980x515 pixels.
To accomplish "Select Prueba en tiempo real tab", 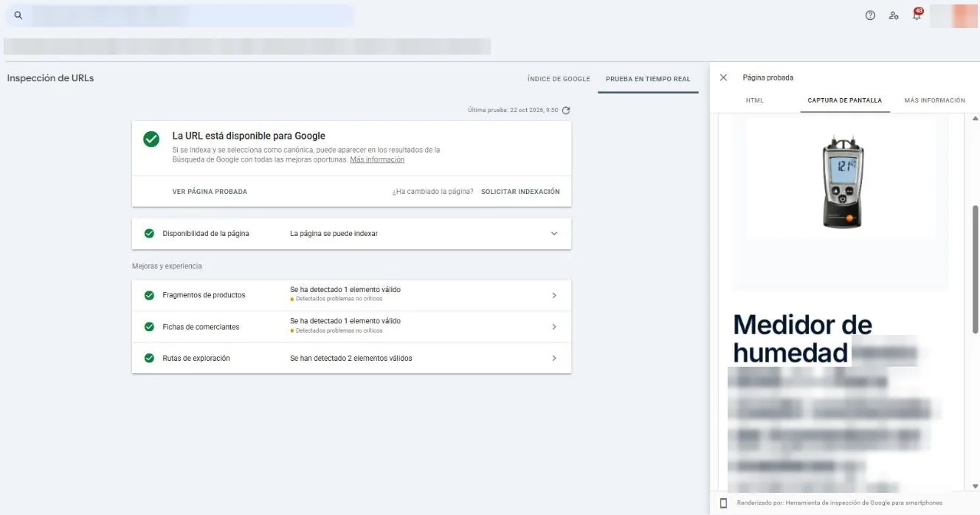I will tap(648, 79).
